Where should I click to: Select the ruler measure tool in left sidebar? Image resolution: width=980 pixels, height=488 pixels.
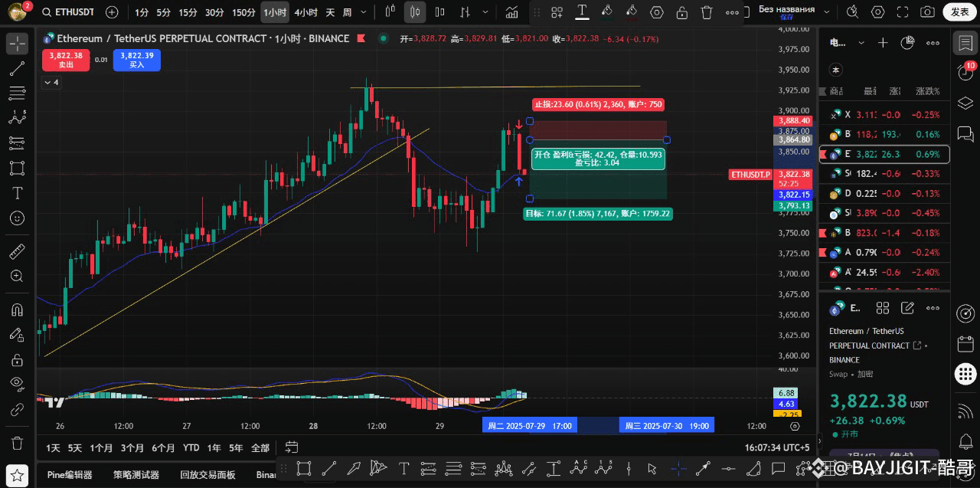pos(17,251)
